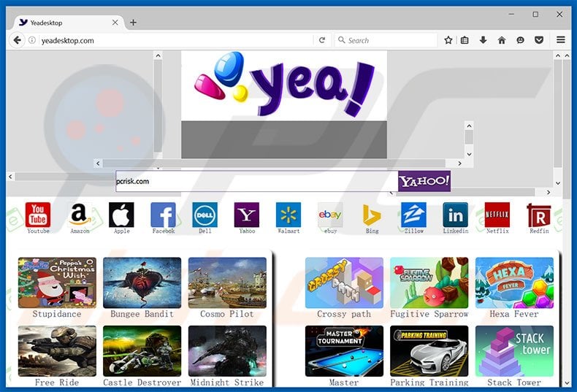The image size is (577, 392).
Task: Click the up arrow of the scrollbar left of the logo
Action: point(158,56)
